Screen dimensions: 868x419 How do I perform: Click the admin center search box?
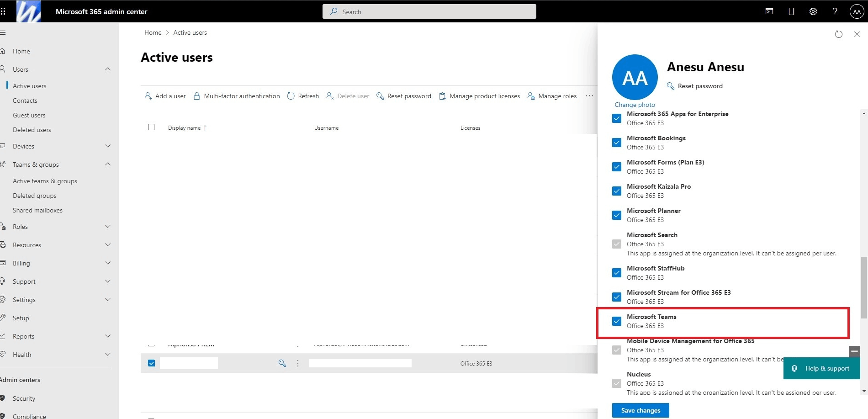point(429,11)
